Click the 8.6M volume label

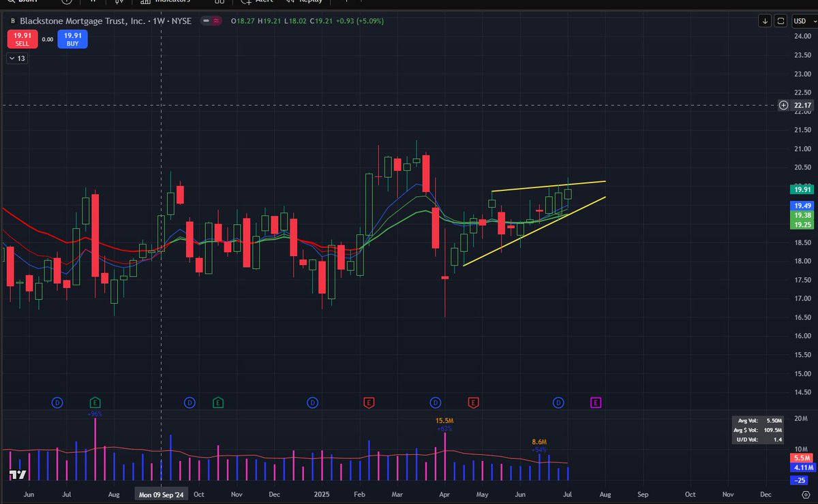[x=539, y=442]
